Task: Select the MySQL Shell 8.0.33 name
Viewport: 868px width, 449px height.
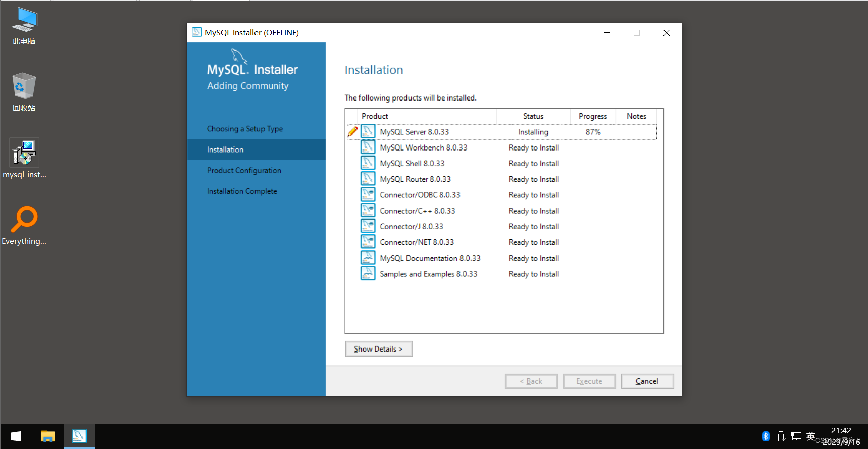Action: click(412, 163)
